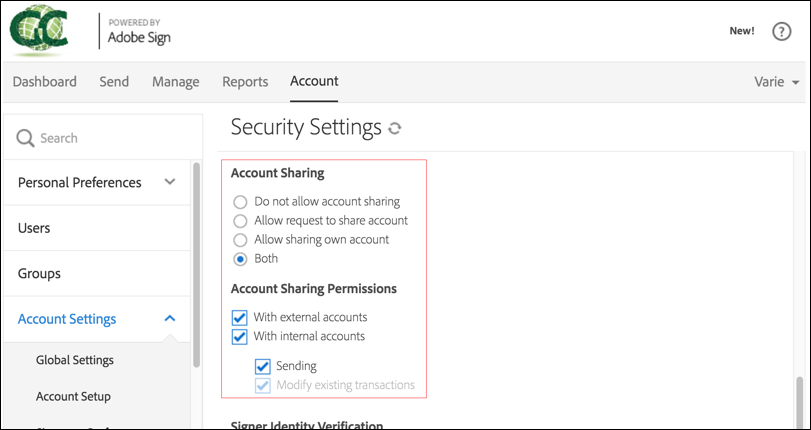Click the search magnifying glass icon
The image size is (811, 430).
tap(26, 138)
